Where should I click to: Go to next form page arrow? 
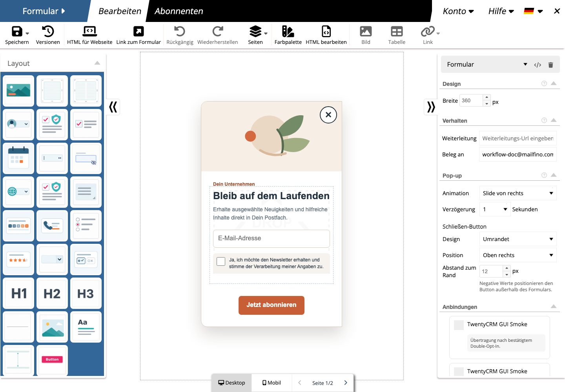pyautogui.click(x=346, y=383)
